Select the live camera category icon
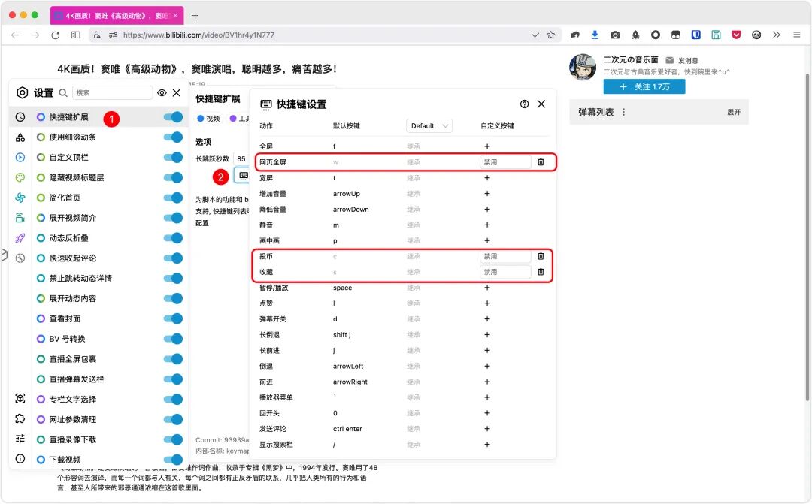 click(20, 218)
